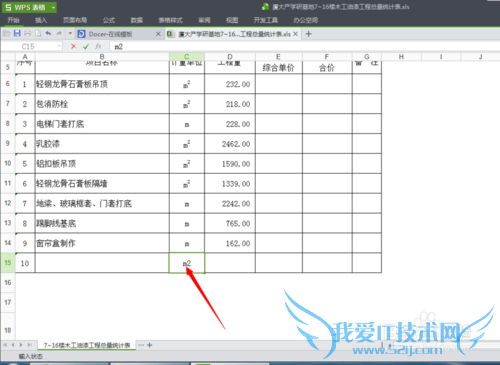Image resolution: width=500 pixels, height=365 pixels.
Task: Click cell 铝扣板吊顶
Action: 102,164
